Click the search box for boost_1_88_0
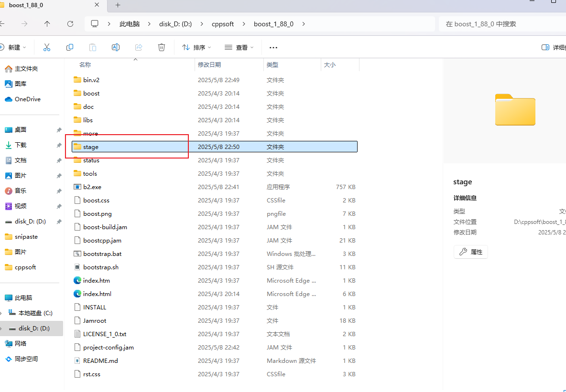566x392 pixels. point(502,23)
